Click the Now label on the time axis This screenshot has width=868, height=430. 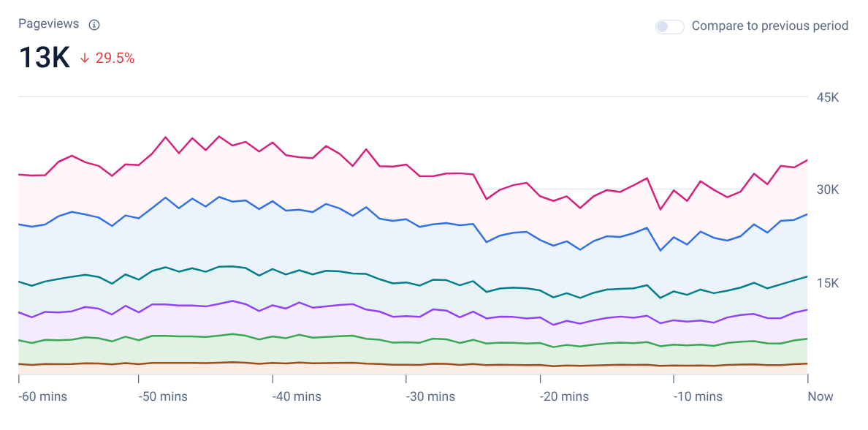click(x=820, y=397)
